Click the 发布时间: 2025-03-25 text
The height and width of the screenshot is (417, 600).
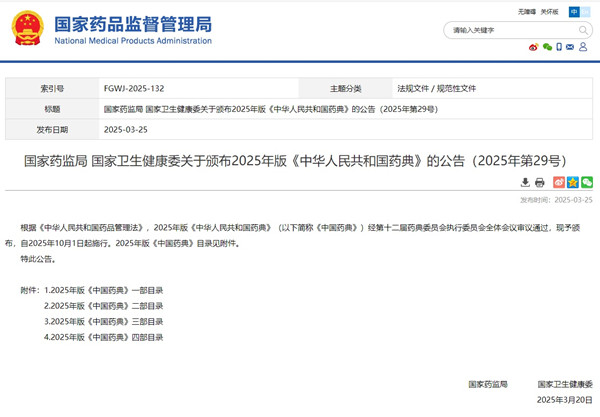pyautogui.click(x=556, y=200)
